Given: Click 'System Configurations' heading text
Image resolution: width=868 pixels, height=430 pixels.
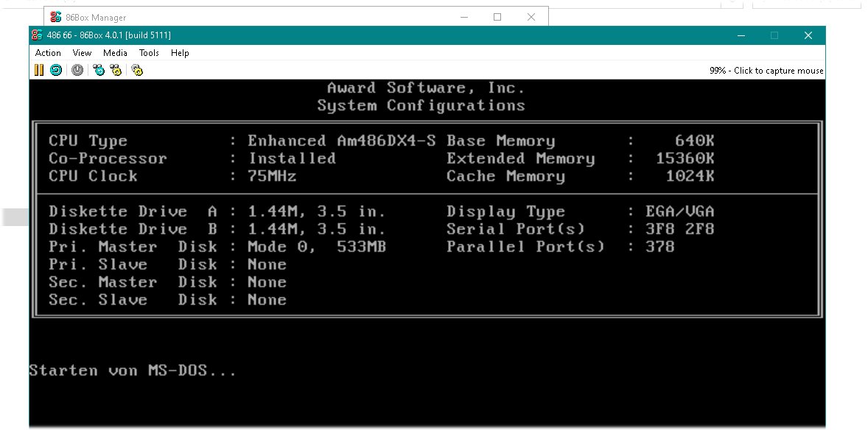Looking at the screenshot, I should point(421,105).
